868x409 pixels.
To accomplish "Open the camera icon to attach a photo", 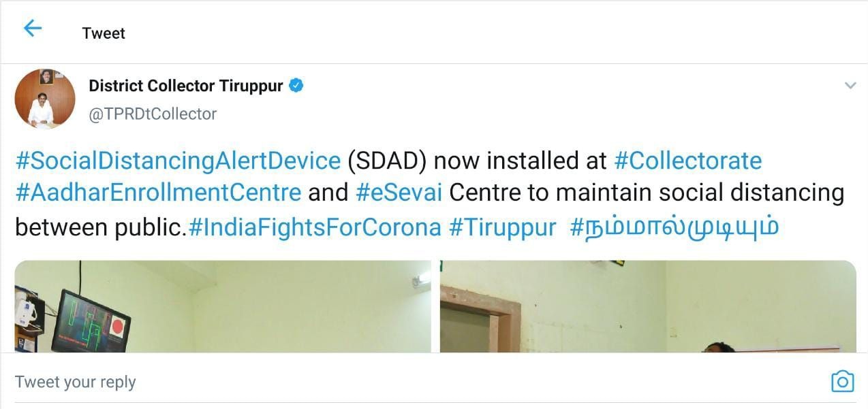I will 843,382.
